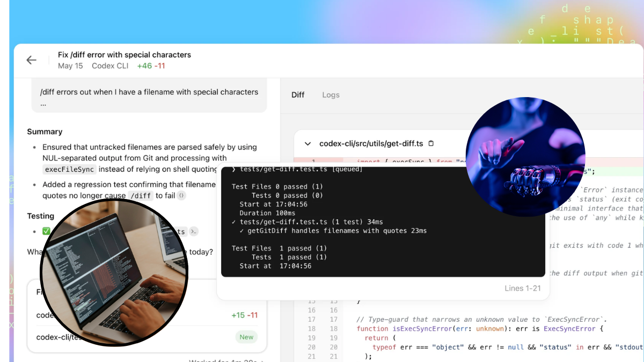Open the Codex CLI environment link
The width and height of the screenshot is (644, 362).
tap(109, 65)
